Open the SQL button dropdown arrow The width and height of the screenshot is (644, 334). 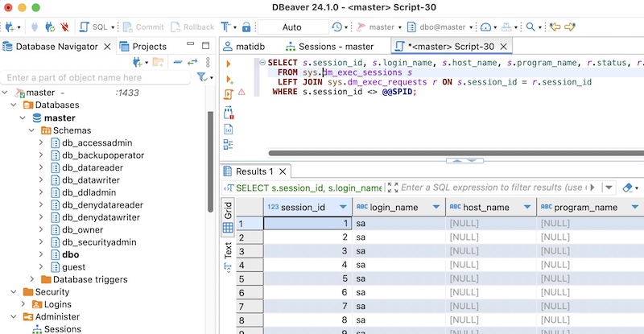tap(113, 27)
